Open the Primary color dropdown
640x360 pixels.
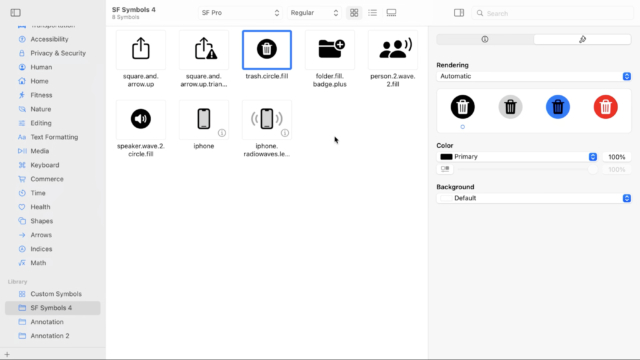[x=517, y=157]
